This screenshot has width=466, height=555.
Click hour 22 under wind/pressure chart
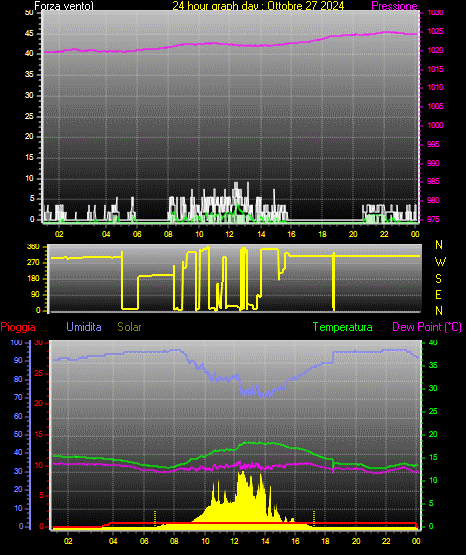(x=384, y=234)
